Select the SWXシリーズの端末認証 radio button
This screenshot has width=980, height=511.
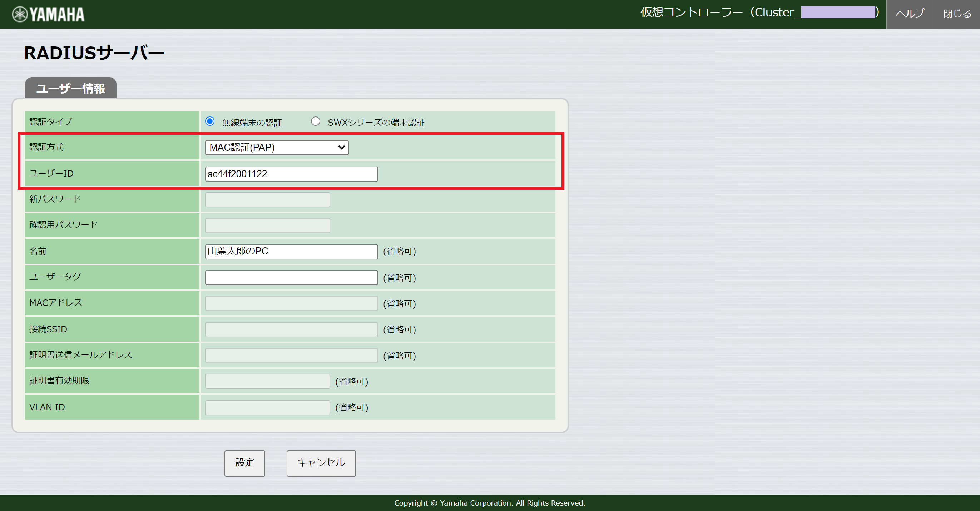pos(316,121)
